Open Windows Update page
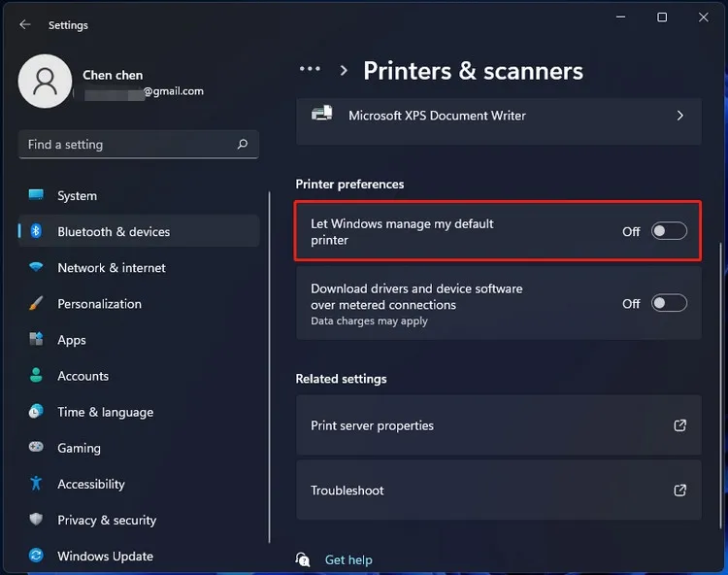This screenshot has width=728, height=575. click(139, 556)
